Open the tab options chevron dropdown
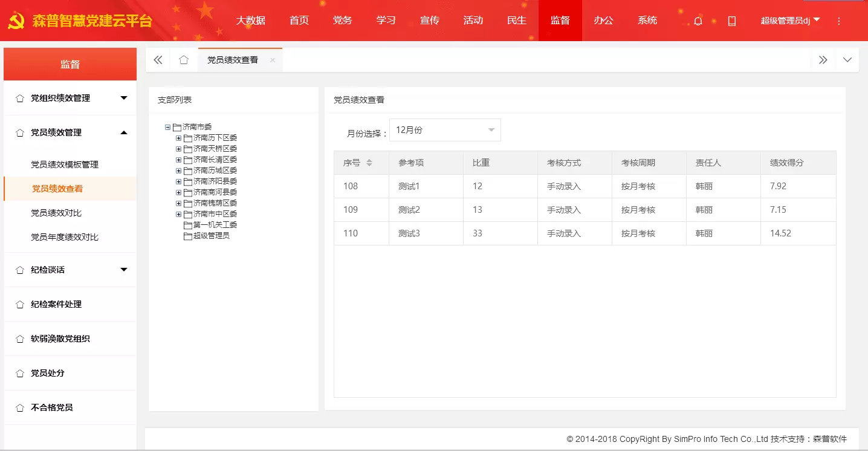Image resolution: width=868 pixels, height=451 pixels. click(847, 60)
